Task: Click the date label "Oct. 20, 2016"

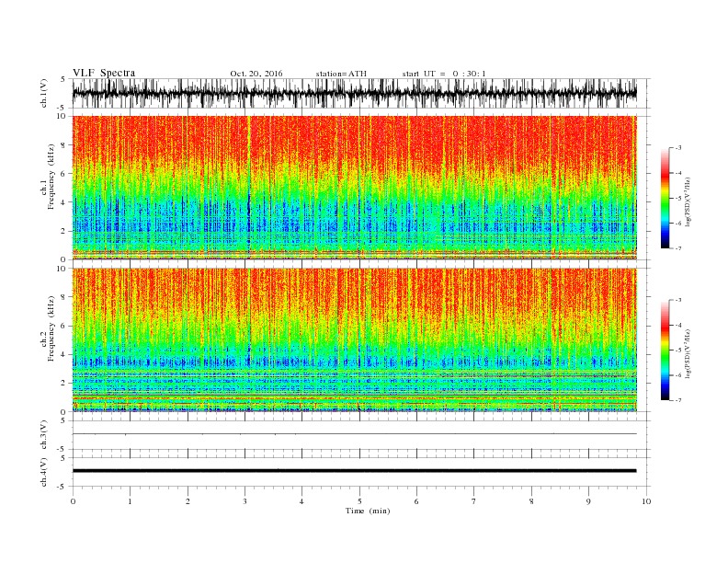Action: pyautogui.click(x=256, y=74)
